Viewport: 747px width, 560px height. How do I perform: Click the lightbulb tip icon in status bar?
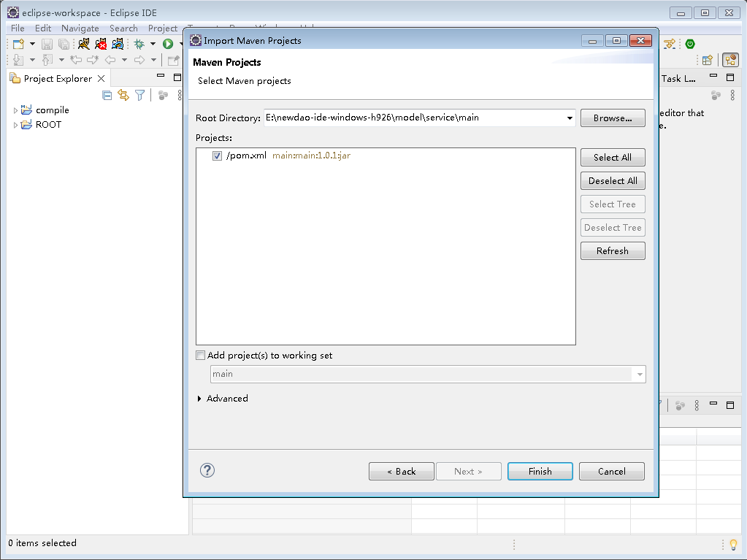tap(734, 544)
